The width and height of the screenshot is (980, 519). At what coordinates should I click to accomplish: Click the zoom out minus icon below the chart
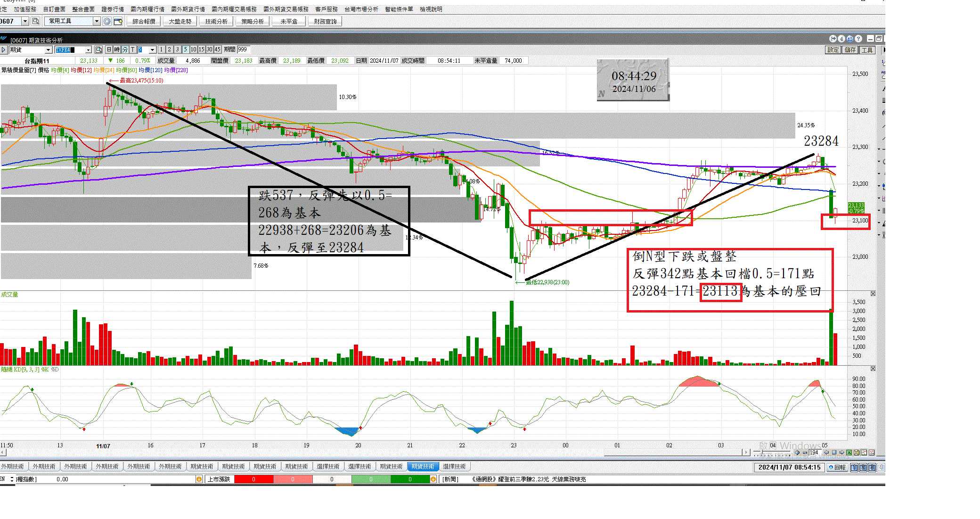[805, 453]
